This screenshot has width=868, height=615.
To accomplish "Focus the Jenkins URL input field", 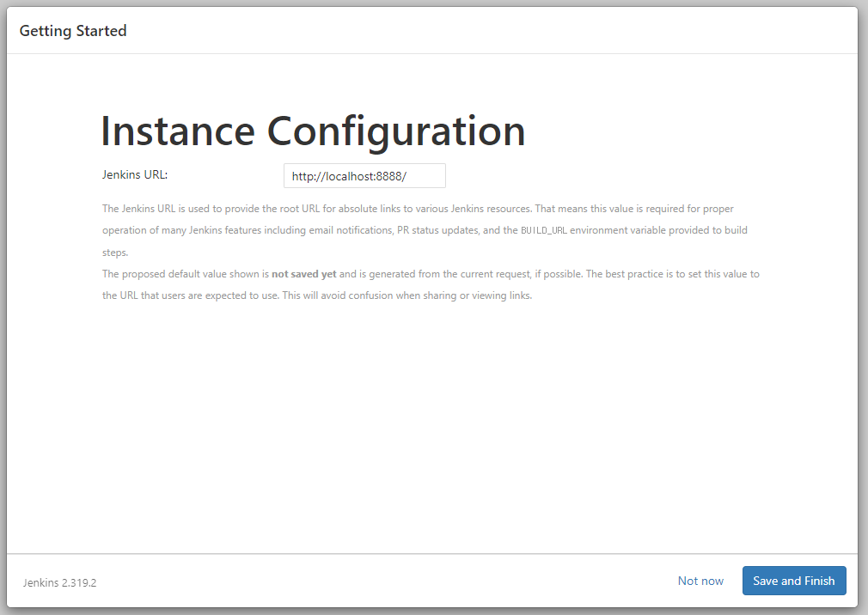I will point(364,176).
